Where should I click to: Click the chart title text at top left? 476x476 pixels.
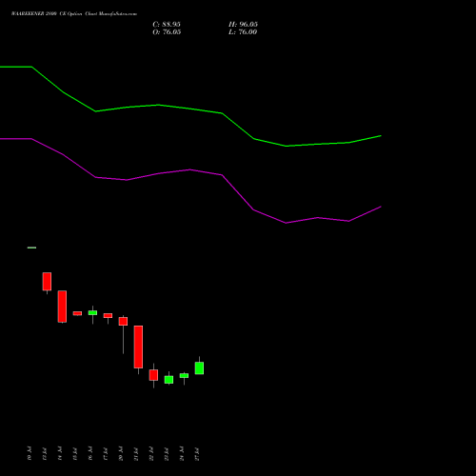(x=74, y=14)
